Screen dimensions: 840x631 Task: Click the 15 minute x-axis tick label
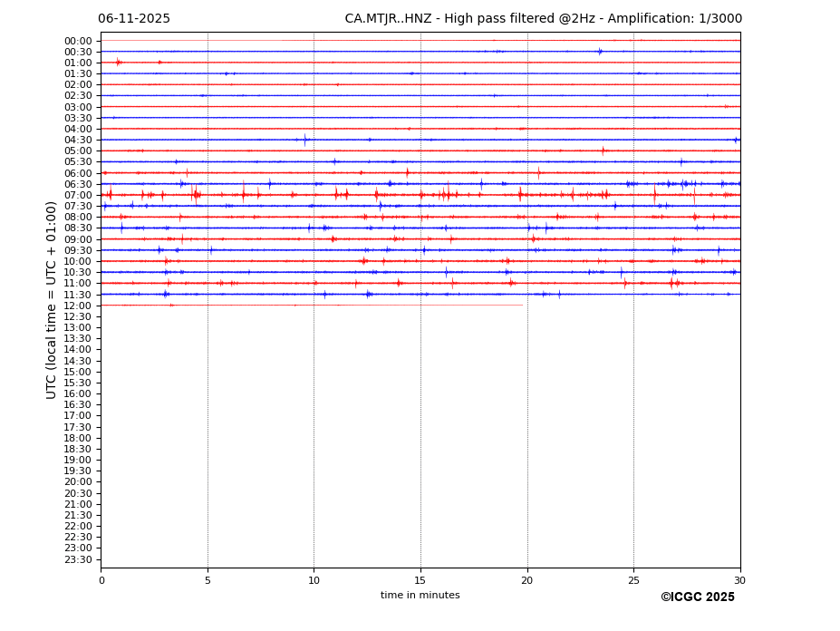click(420, 580)
